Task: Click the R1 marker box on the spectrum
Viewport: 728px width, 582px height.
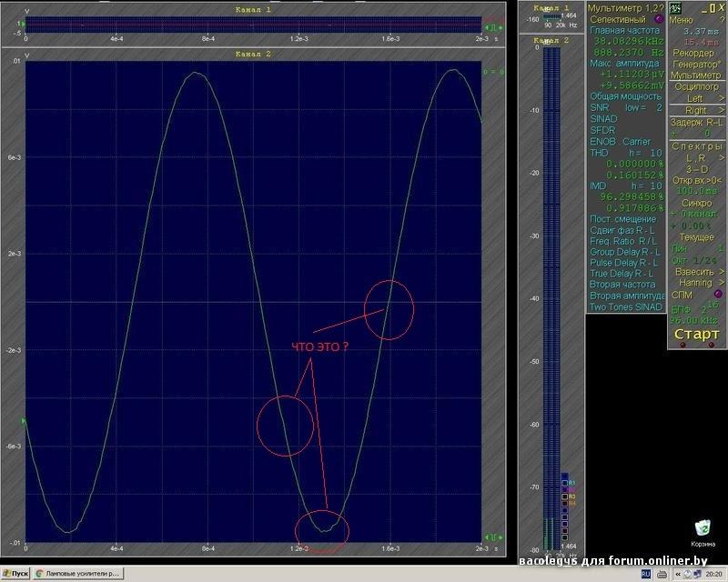Action: tap(565, 481)
